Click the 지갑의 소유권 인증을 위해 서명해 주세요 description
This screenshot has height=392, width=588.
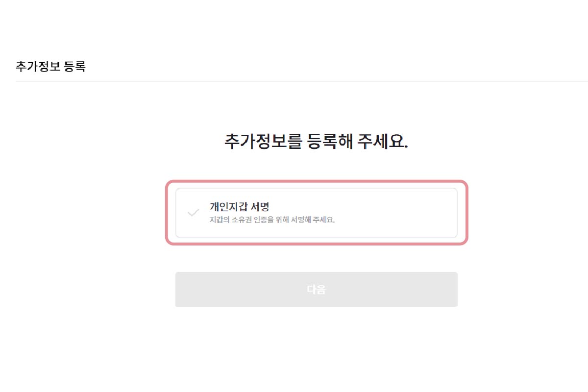(272, 220)
